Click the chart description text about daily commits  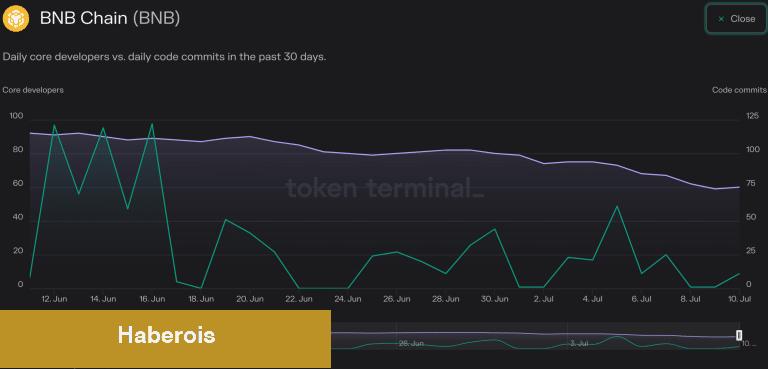tap(165, 56)
